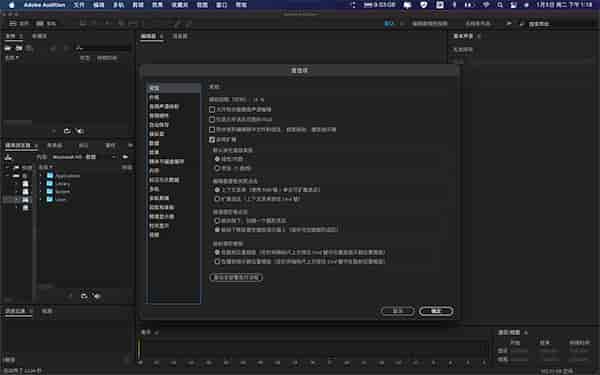The image size is (600, 375).
Task: Open the 帮助 (Help) menu
Action: coord(241,5)
